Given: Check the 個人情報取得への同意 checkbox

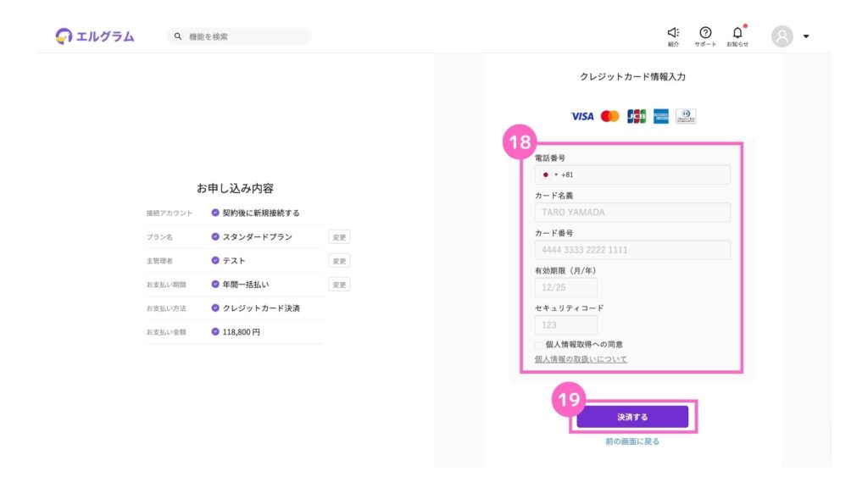Looking at the screenshot, I should click(x=539, y=345).
